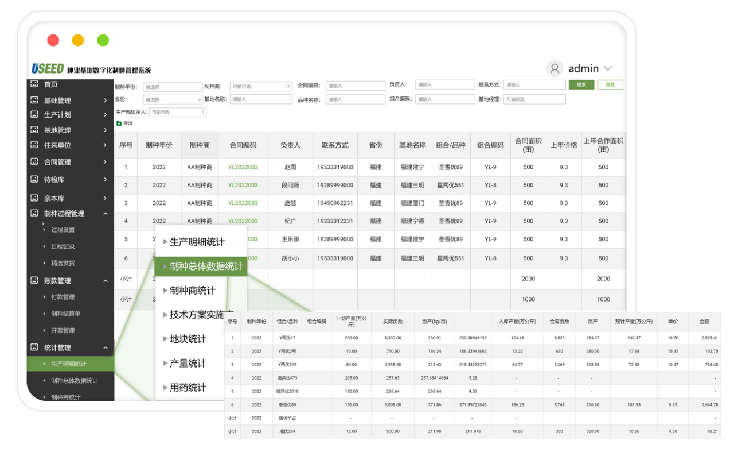The width and height of the screenshot is (735, 475).
Task: Click the 合同管理 sidebar icon
Action: [x=36, y=161]
